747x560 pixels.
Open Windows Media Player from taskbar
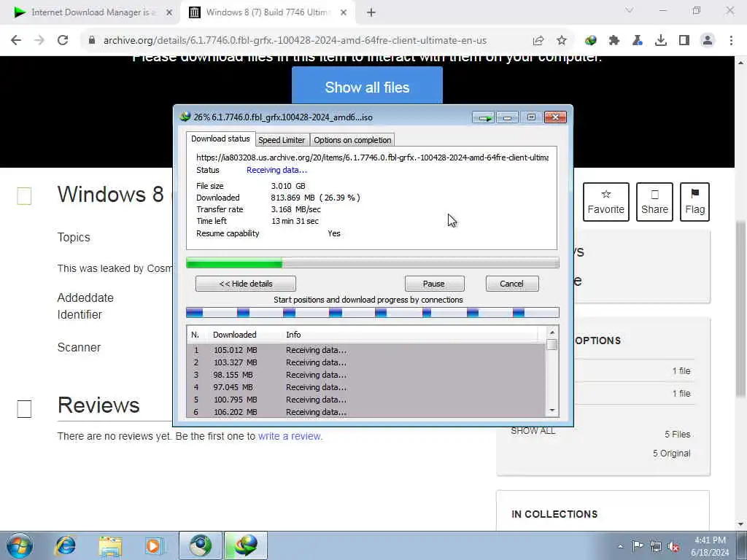coord(155,545)
